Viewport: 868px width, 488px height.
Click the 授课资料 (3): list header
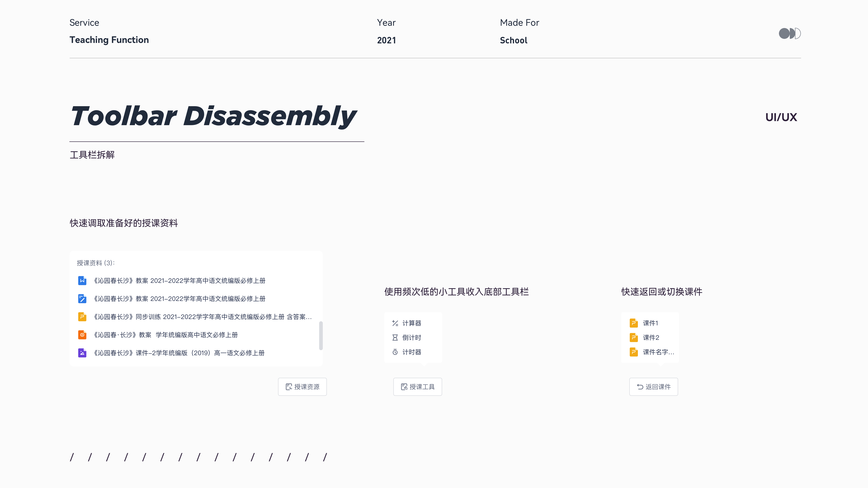pos(96,263)
